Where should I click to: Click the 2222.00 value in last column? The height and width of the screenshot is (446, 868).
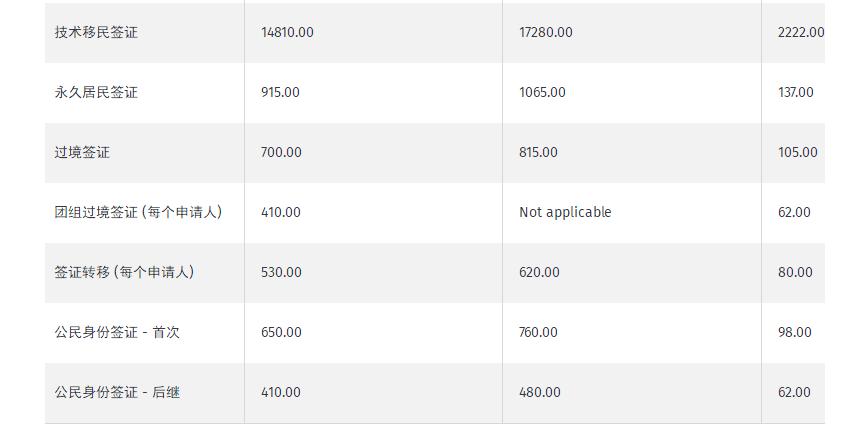click(801, 32)
